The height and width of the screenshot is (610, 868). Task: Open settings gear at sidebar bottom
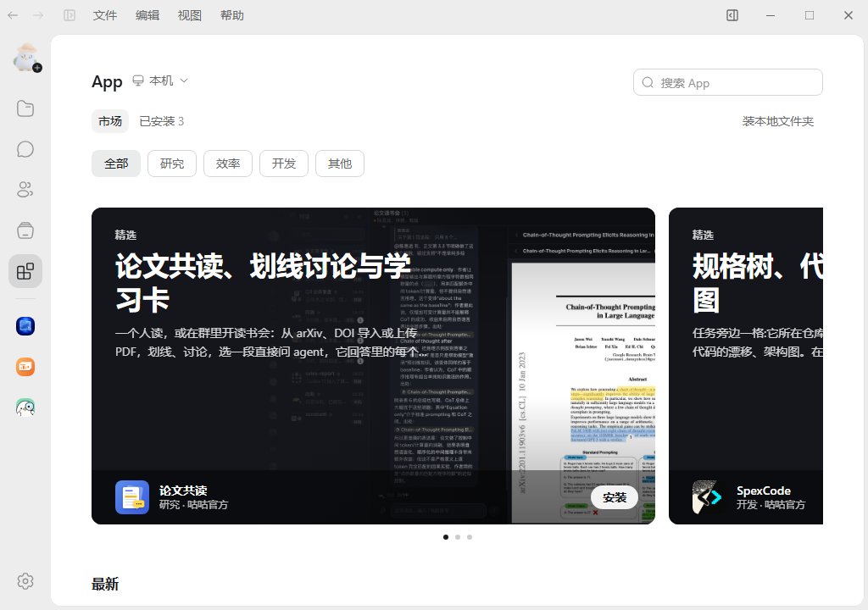point(25,581)
